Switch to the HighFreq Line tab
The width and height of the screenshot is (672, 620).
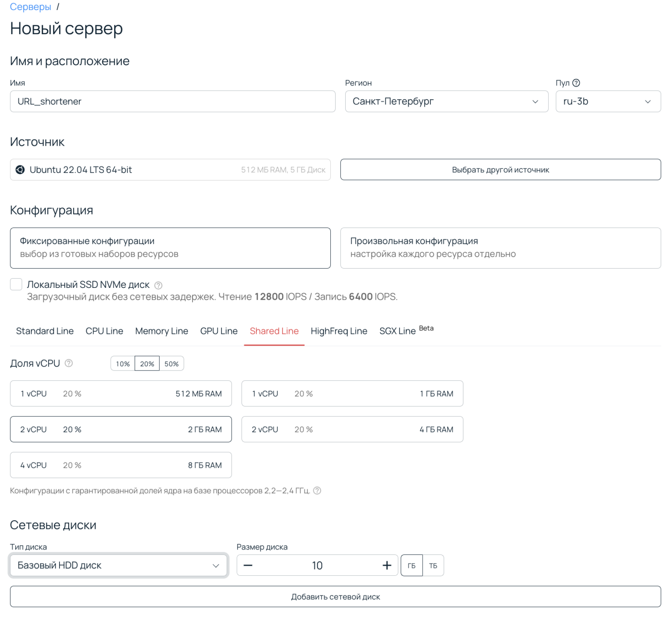tap(339, 331)
